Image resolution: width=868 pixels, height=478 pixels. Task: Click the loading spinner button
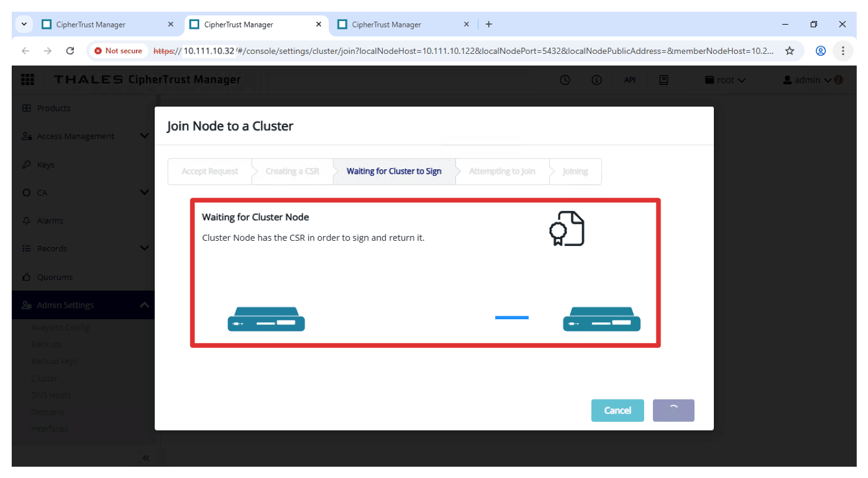673,411
